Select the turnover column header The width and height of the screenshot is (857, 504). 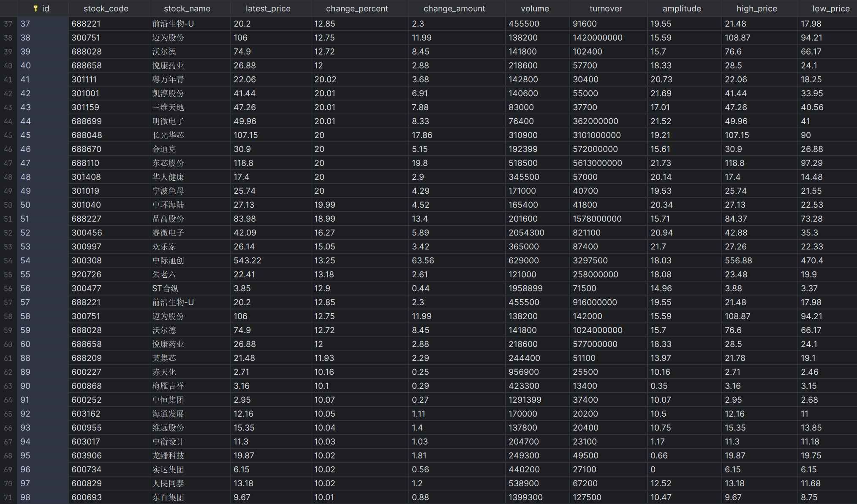605,8
